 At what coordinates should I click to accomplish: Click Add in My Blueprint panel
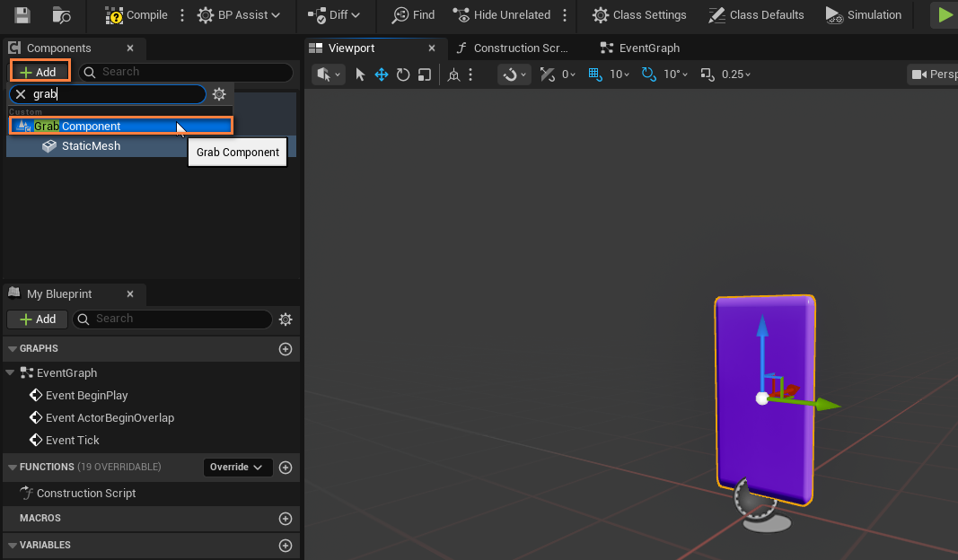(x=38, y=319)
